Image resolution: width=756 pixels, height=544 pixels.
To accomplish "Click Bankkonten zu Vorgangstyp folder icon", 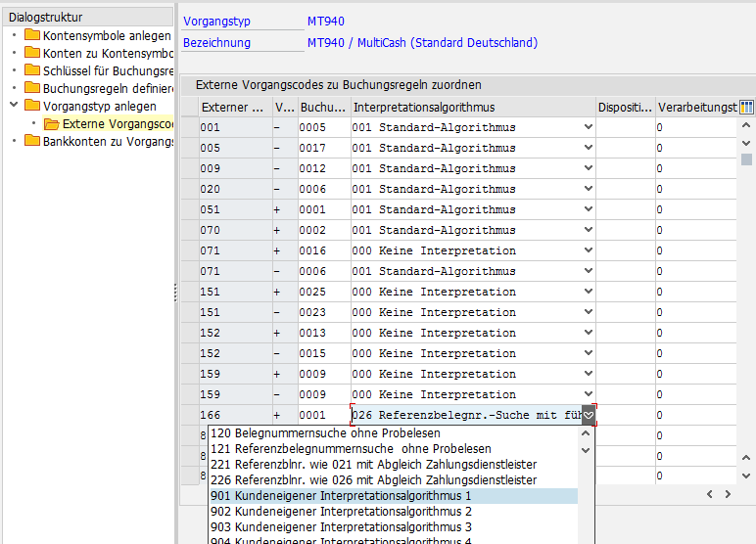I will [x=32, y=141].
